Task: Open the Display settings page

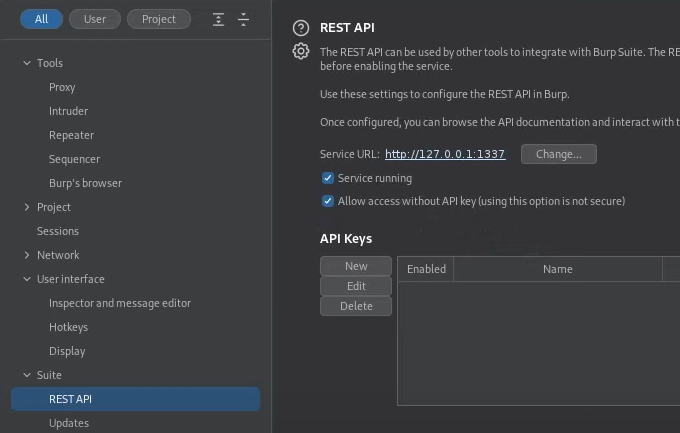Action: click(x=67, y=351)
